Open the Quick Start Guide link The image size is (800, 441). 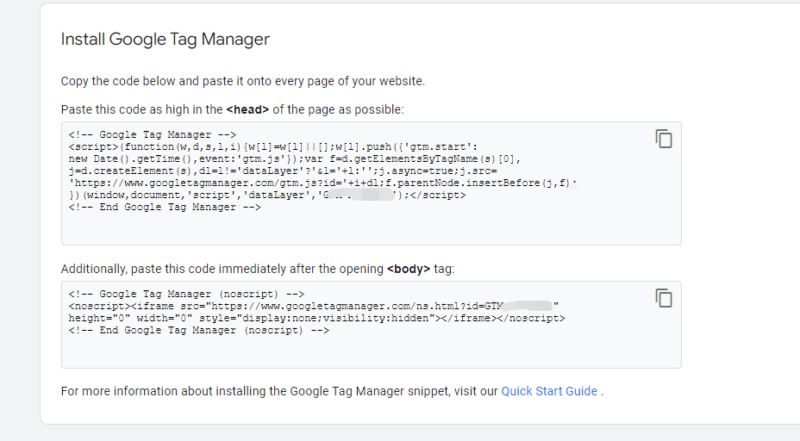[549, 391]
